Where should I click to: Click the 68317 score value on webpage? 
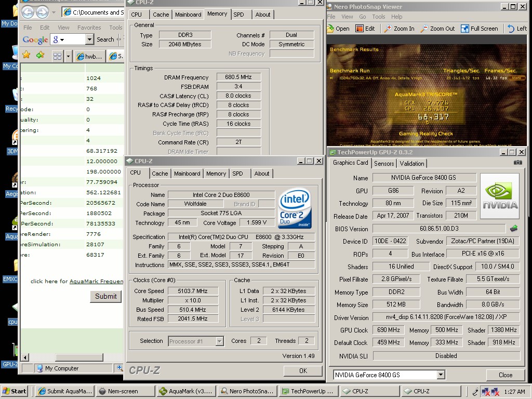(95, 255)
